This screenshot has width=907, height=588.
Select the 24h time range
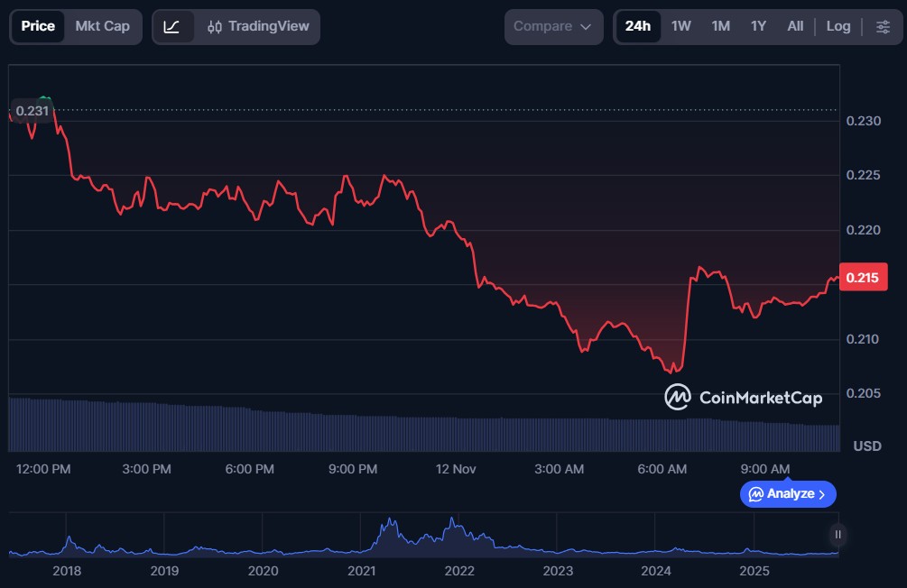[637, 26]
